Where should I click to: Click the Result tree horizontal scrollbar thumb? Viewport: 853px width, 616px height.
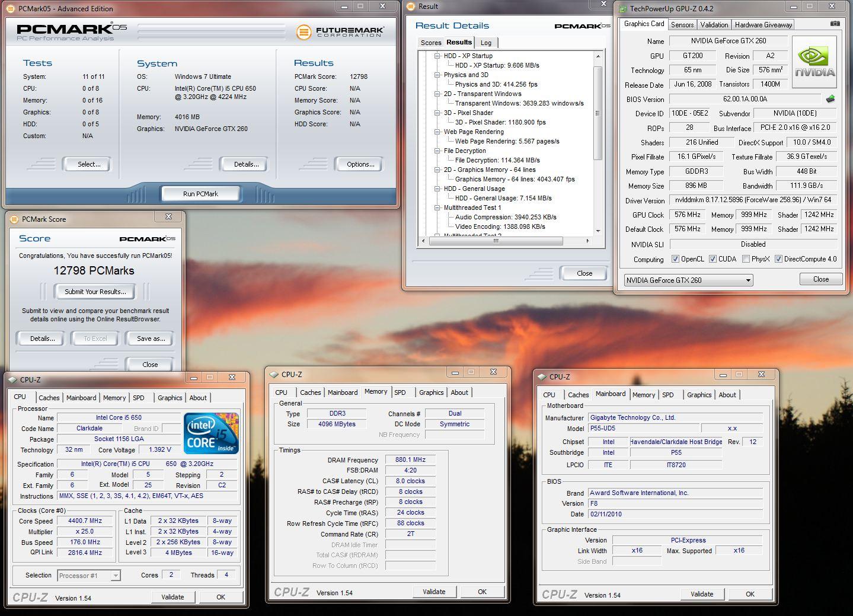[495, 241]
